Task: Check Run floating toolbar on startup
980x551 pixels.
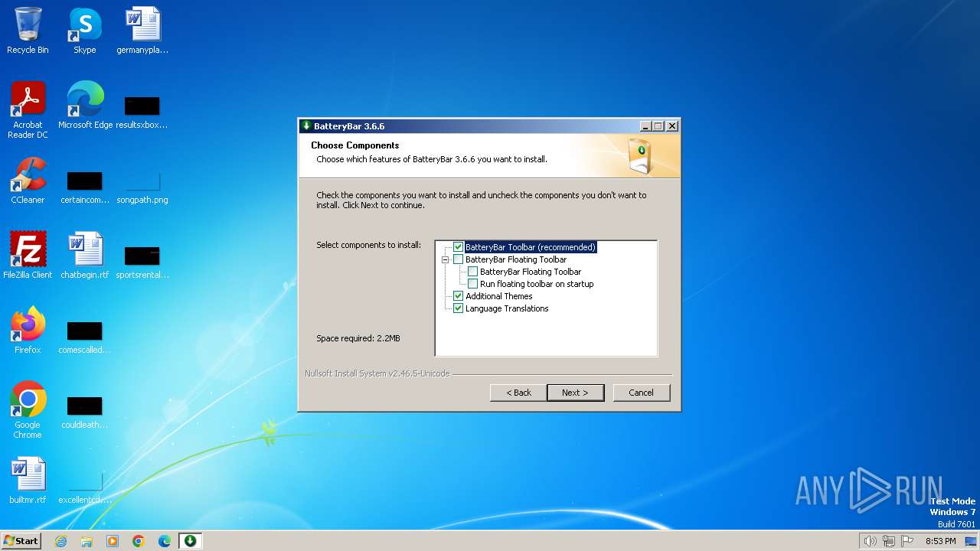Action: click(472, 284)
